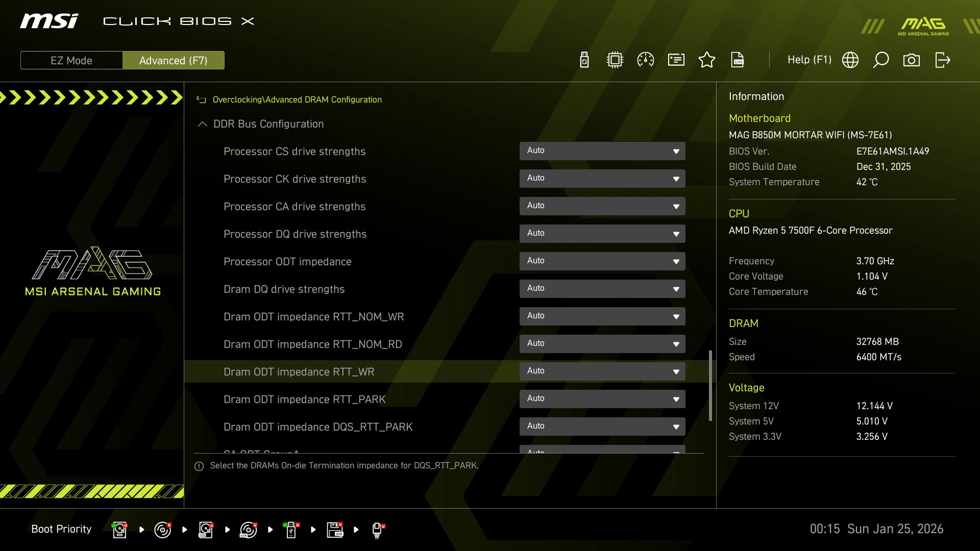980x551 pixels.
Task: Click Core Temperature value "46 °C"
Action: (867, 292)
